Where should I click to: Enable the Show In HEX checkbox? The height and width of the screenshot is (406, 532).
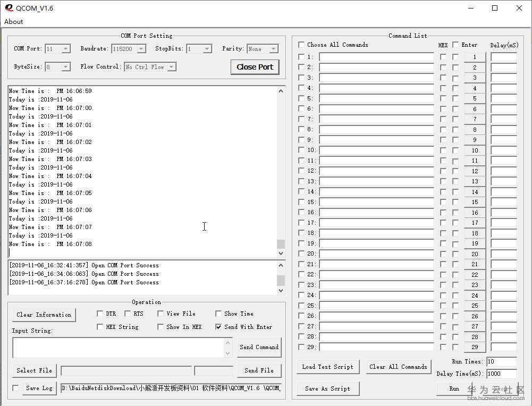[x=161, y=327]
